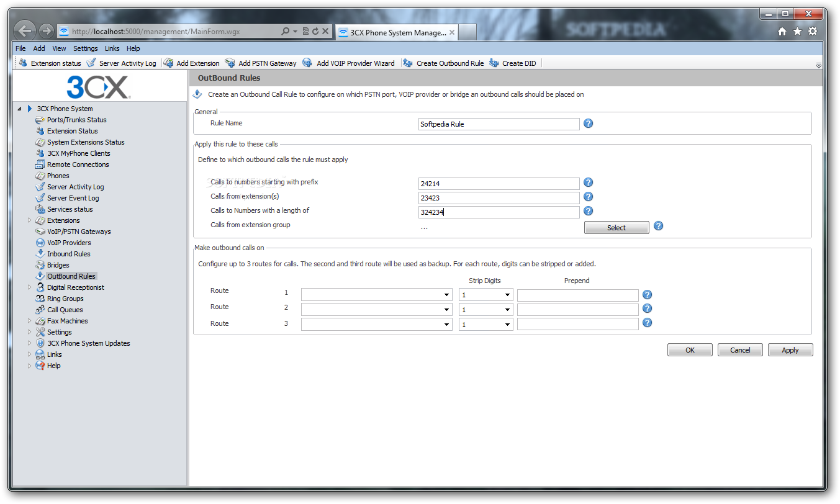Click help icon for Calls from extension(s)

click(x=589, y=197)
